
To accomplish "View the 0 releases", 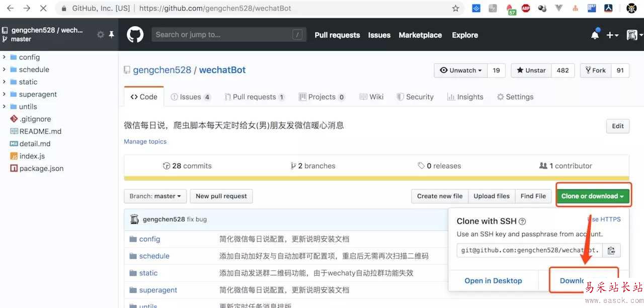I will tap(439, 166).
